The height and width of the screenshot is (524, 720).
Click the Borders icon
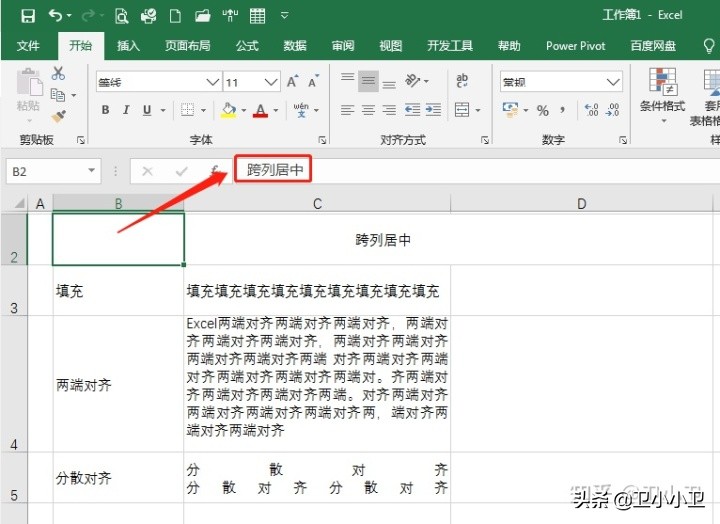(187, 110)
